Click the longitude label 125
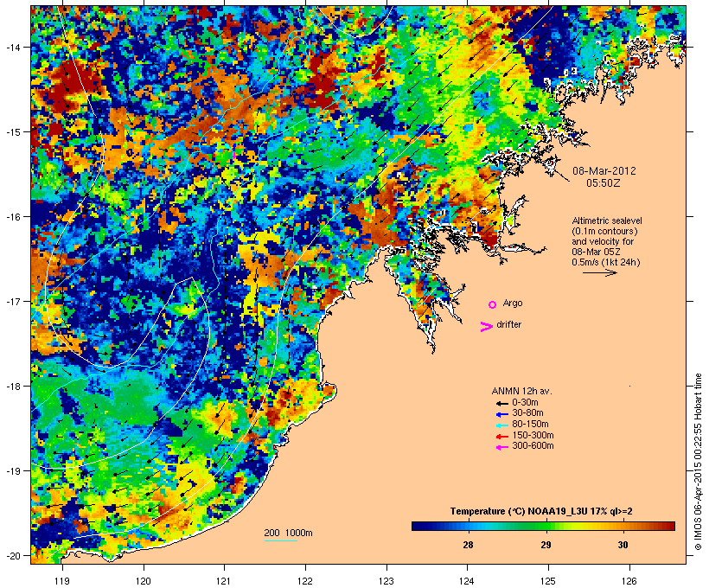The image size is (709, 588). 548,581
